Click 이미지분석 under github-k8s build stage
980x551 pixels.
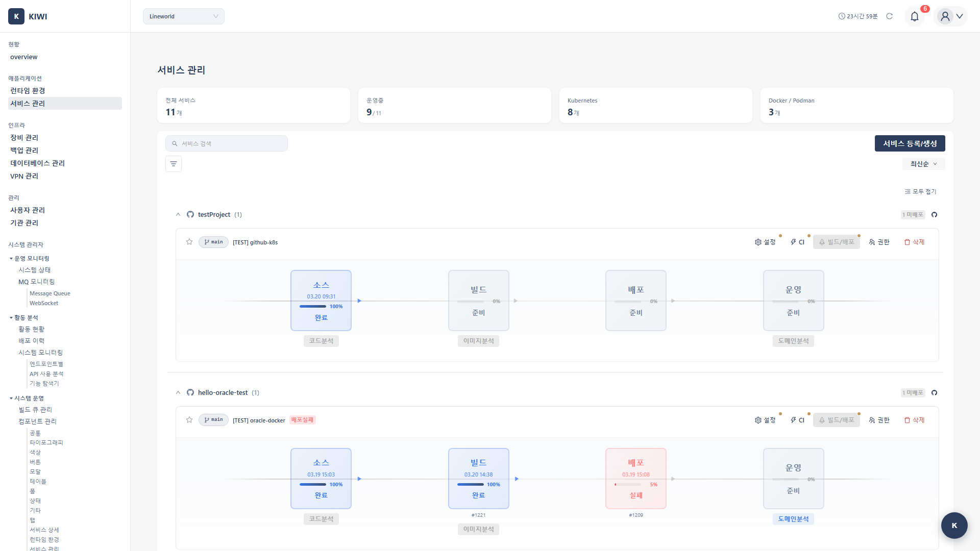tap(479, 341)
